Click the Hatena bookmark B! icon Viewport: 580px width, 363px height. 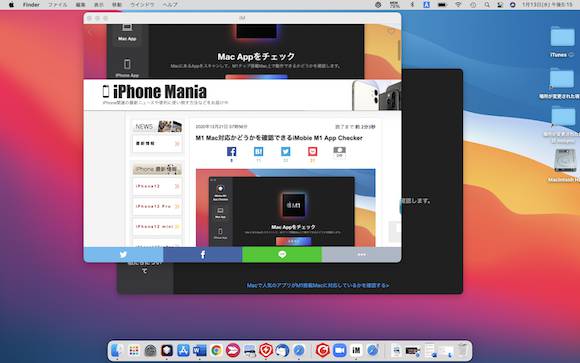tap(259, 151)
